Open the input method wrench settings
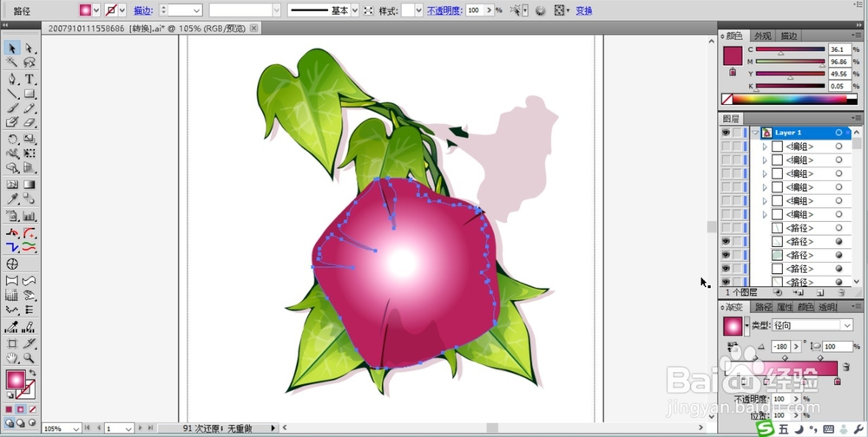This screenshot has width=868, height=437. pyautogui.click(x=858, y=428)
